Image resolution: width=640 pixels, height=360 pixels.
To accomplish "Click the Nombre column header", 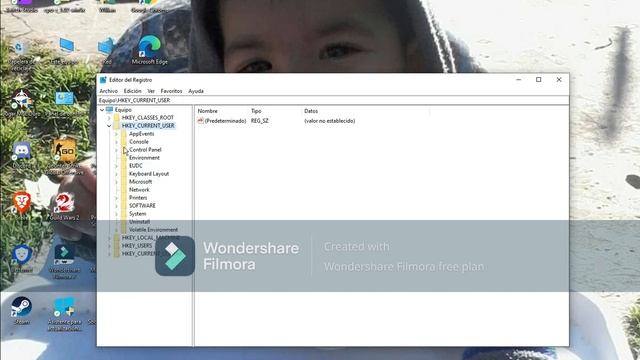I will (x=207, y=111).
